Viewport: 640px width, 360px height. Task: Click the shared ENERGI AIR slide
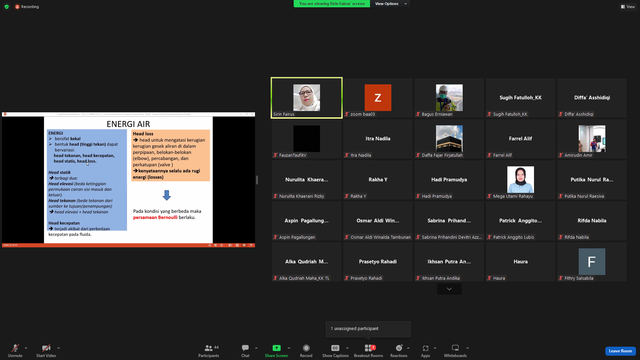click(x=128, y=180)
